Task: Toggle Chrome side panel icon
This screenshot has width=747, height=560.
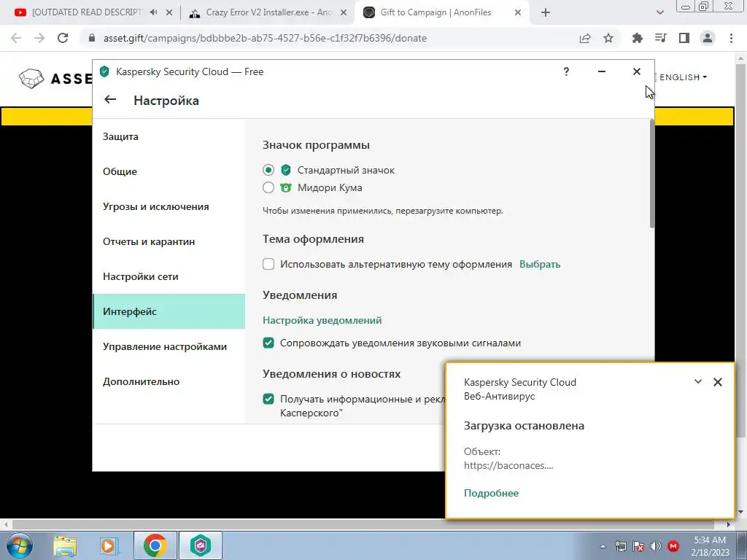Action: coord(684,38)
